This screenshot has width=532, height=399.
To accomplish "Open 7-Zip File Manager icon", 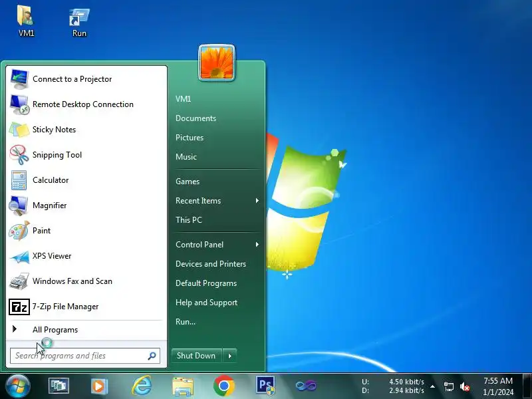I will [x=19, y=307].
